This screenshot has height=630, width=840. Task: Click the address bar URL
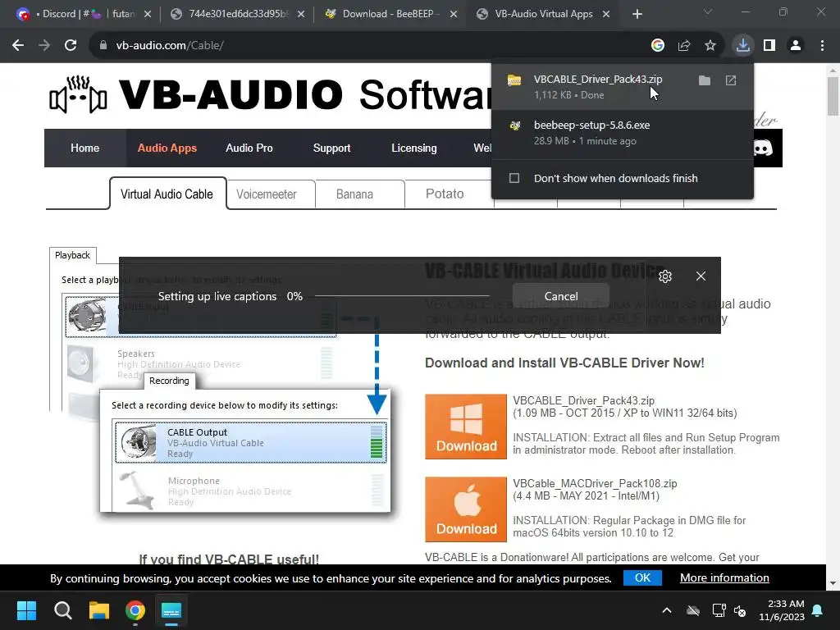tap(170, 46)
